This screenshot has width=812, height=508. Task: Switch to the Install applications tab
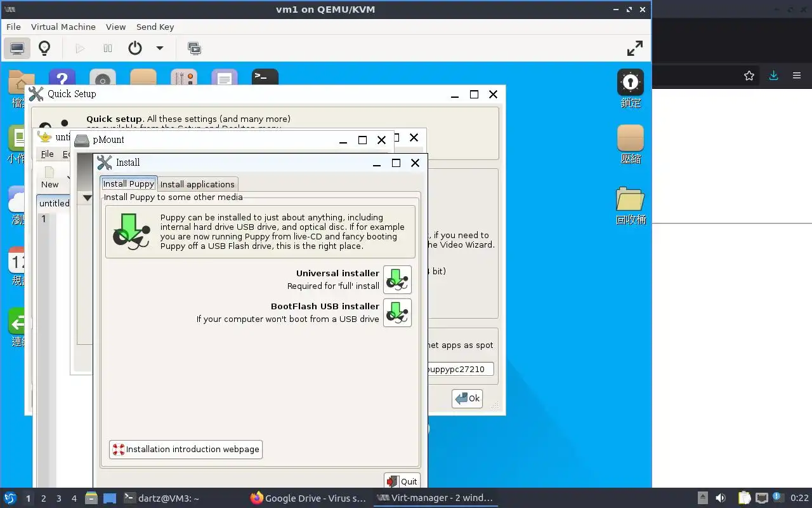point(197,184)
